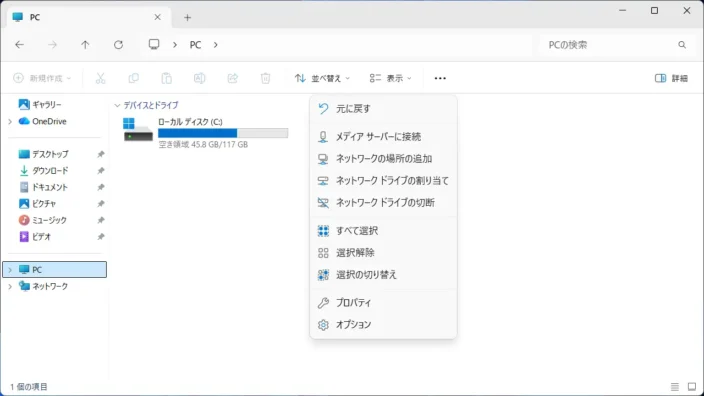The image size is (704, 396).
Task: Choose ネットワーク ドライブの割り当て
Action: click(383, 180)
